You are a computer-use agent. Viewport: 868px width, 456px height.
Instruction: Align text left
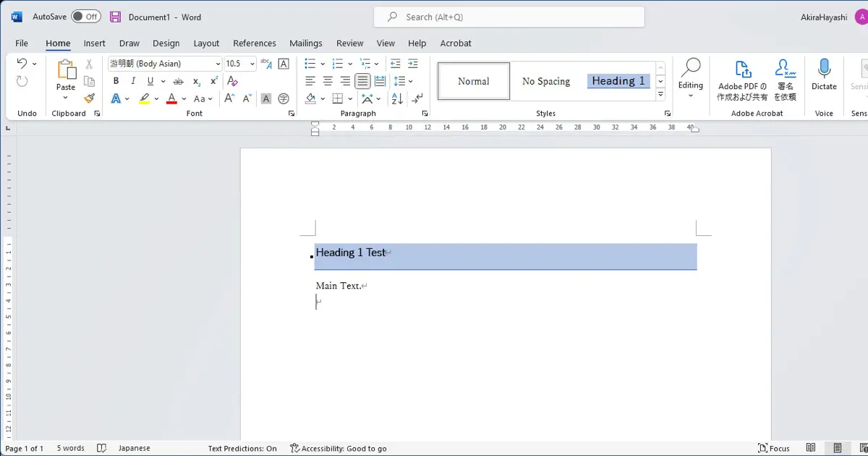tap(310, 81)
